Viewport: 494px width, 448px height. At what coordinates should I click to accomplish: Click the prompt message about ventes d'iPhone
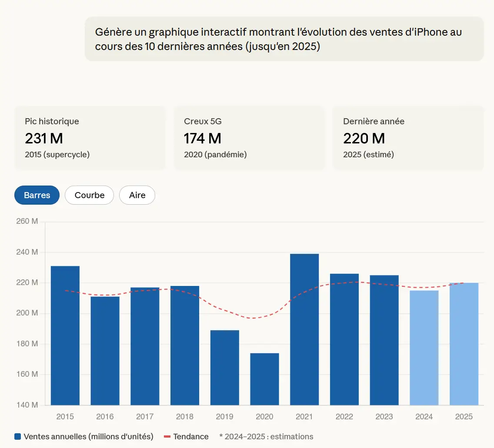(284, 39)
